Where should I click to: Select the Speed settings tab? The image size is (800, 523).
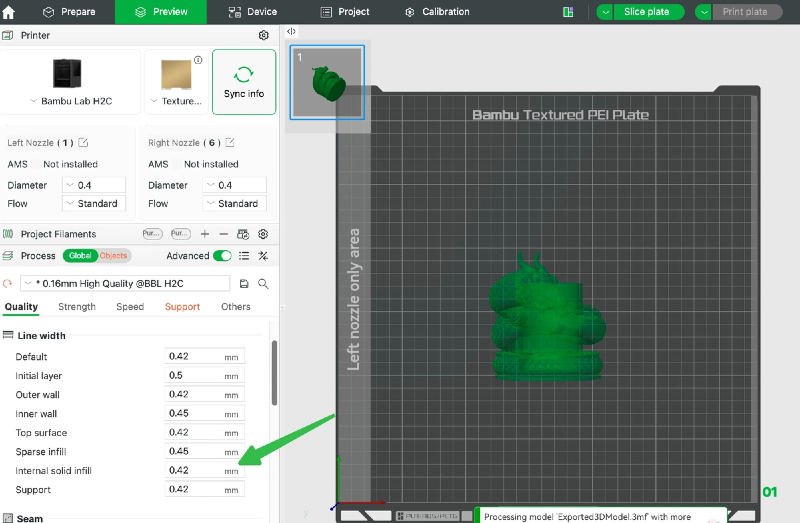[x=130, y=307]
